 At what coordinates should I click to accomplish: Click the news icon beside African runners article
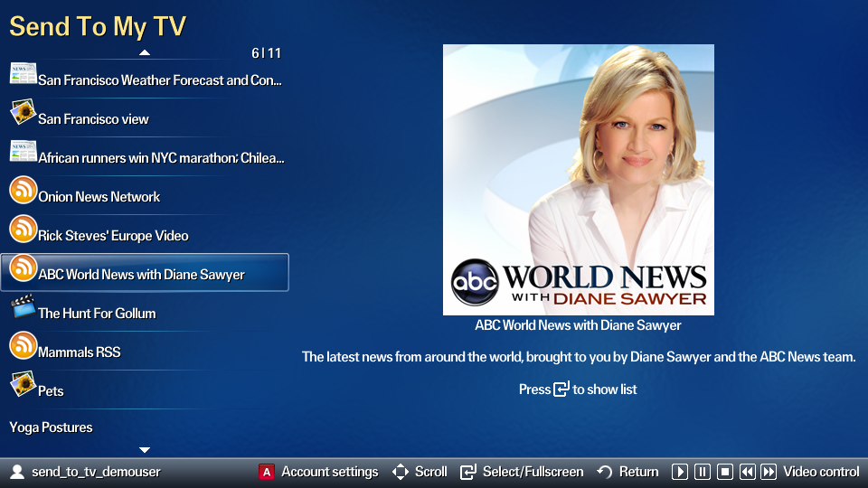point(24,151)
